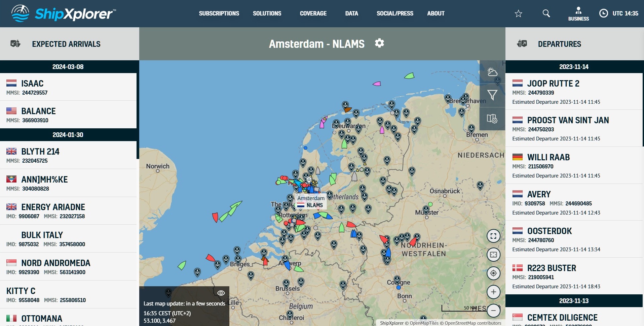
Task: Open the SOLUTIONS menu
Action: 267,13
